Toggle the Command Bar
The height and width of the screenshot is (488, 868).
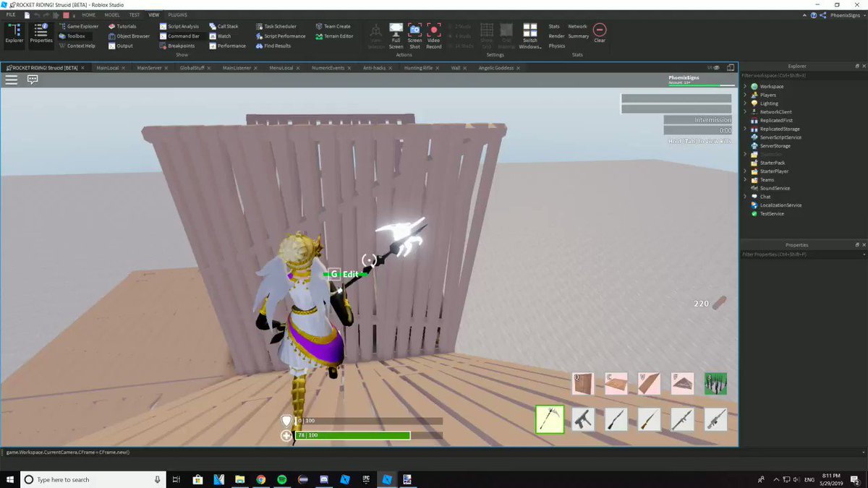pos(179,35)
